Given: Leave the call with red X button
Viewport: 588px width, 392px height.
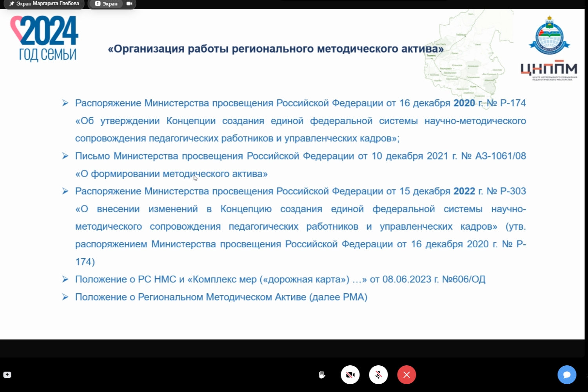Looking at the screenshot, I should [407, 375].
